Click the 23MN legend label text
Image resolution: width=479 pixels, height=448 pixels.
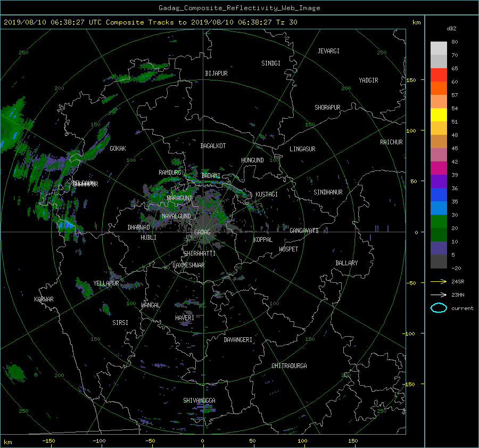click(458, 295)
